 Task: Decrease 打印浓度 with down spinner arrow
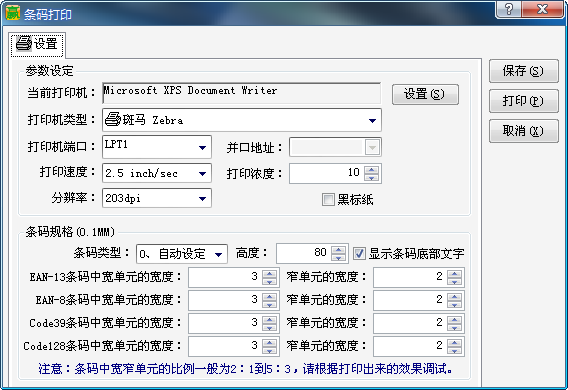click(x=372, y=177)
